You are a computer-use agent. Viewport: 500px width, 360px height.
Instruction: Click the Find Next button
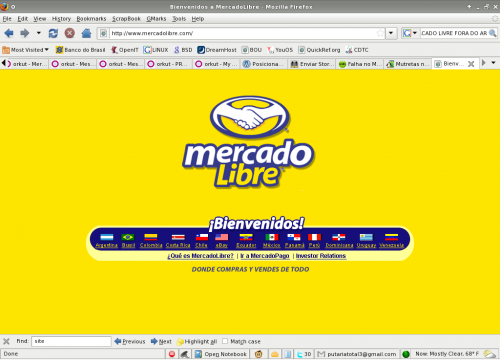161,341
